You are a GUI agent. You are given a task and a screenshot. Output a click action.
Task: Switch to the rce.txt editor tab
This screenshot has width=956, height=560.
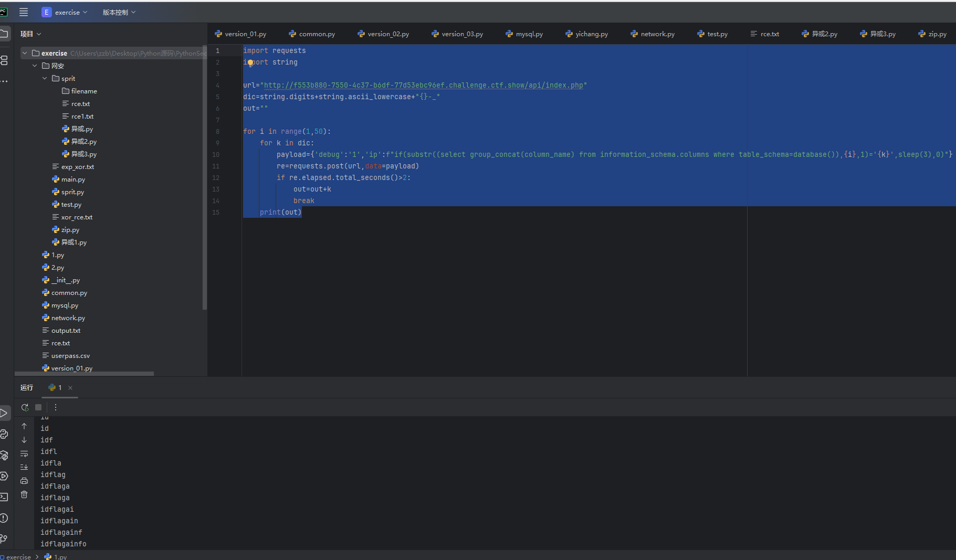click(765, 34)
